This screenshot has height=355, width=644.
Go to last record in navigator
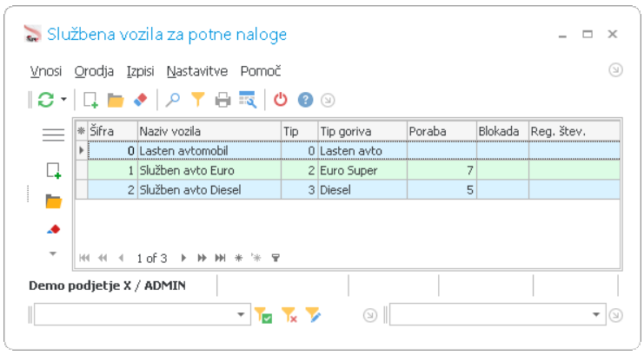221,258
